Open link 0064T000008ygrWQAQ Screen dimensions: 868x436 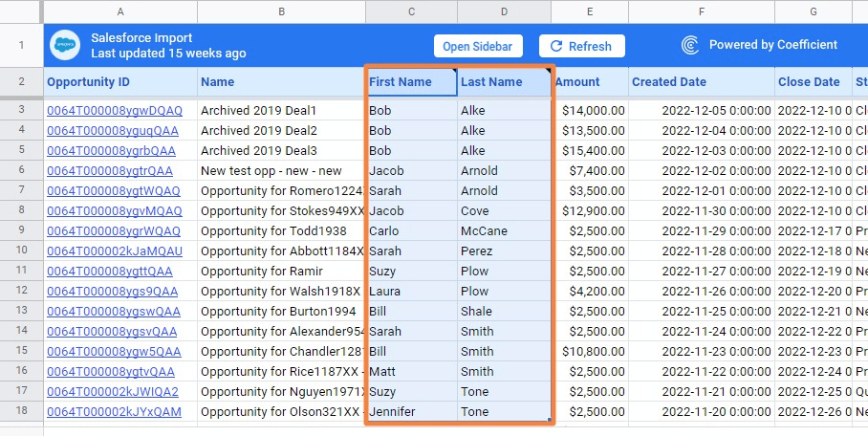(x=114, y=230)
